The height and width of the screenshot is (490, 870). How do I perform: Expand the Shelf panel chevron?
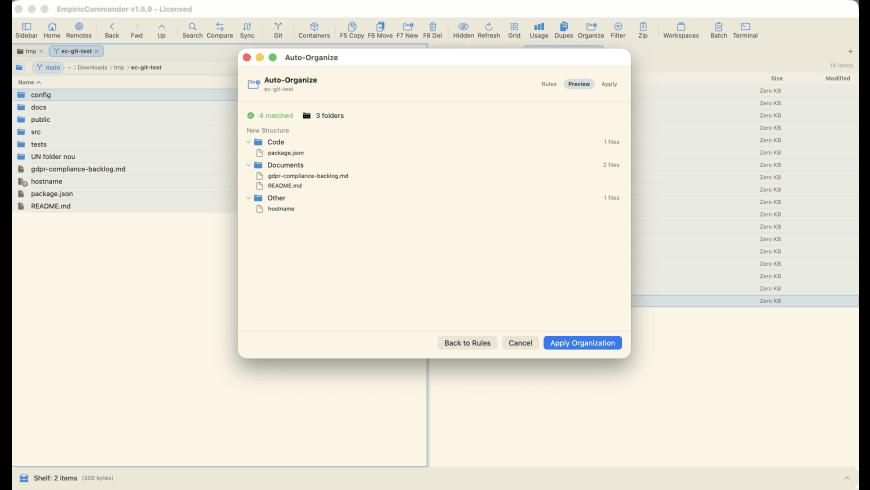pos(847,478)
